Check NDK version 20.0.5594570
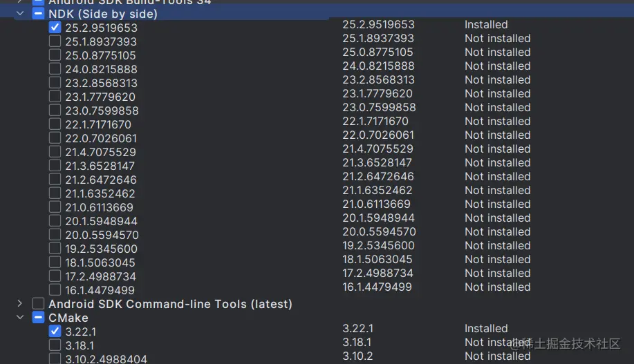634x364 pixels. click(x=55, y=234)
